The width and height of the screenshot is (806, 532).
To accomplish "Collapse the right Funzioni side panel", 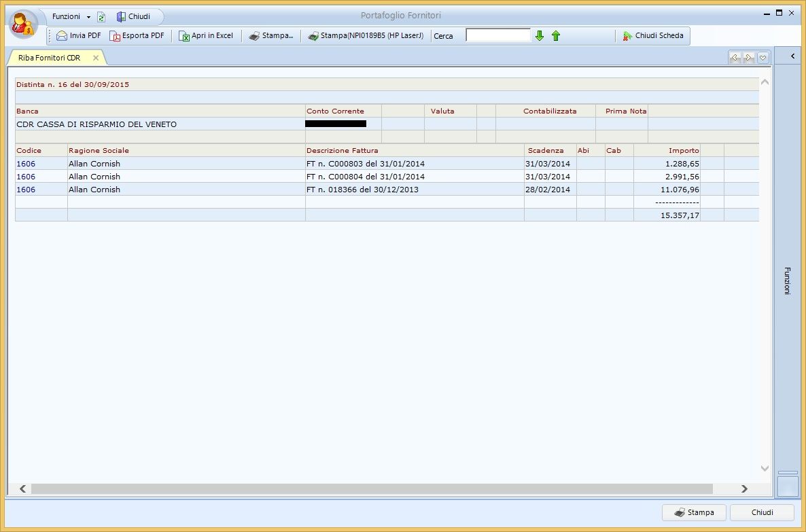I will pyautogui.click(x=792, y=57).
